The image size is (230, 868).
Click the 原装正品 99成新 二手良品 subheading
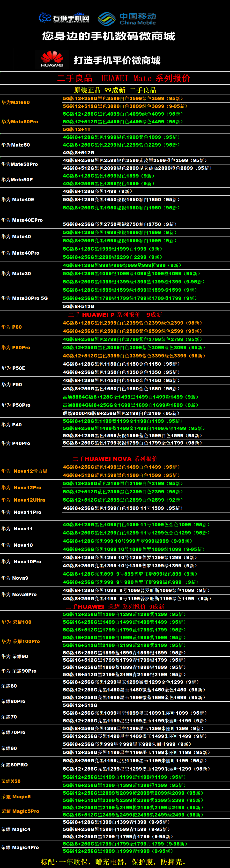(x=115, y=90)
